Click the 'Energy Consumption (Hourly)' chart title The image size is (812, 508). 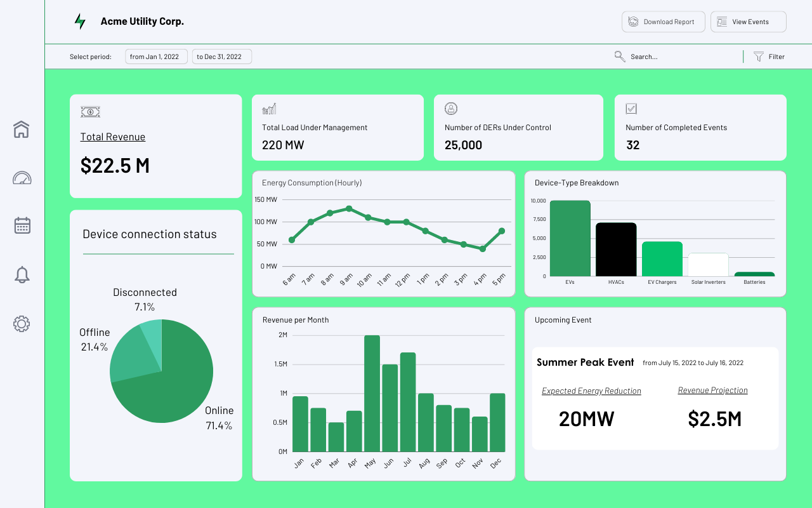click(x=312, y=183)
